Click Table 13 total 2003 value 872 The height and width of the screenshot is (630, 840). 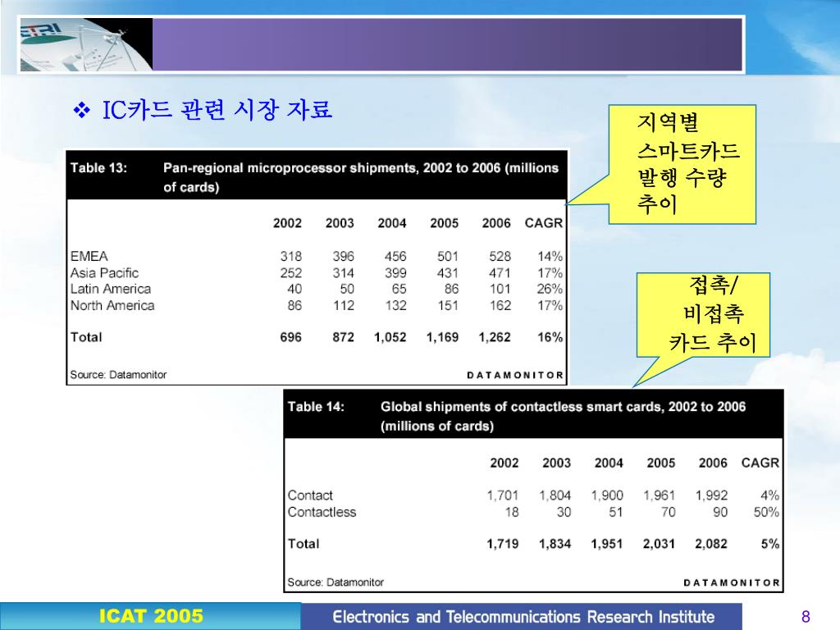tap(343, 337)
